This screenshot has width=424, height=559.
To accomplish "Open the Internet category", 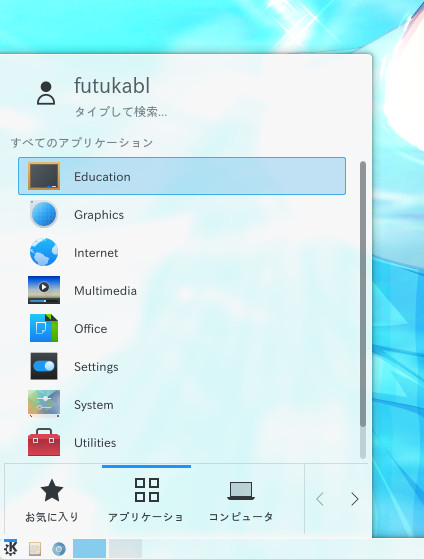I will tap(182, 252).
